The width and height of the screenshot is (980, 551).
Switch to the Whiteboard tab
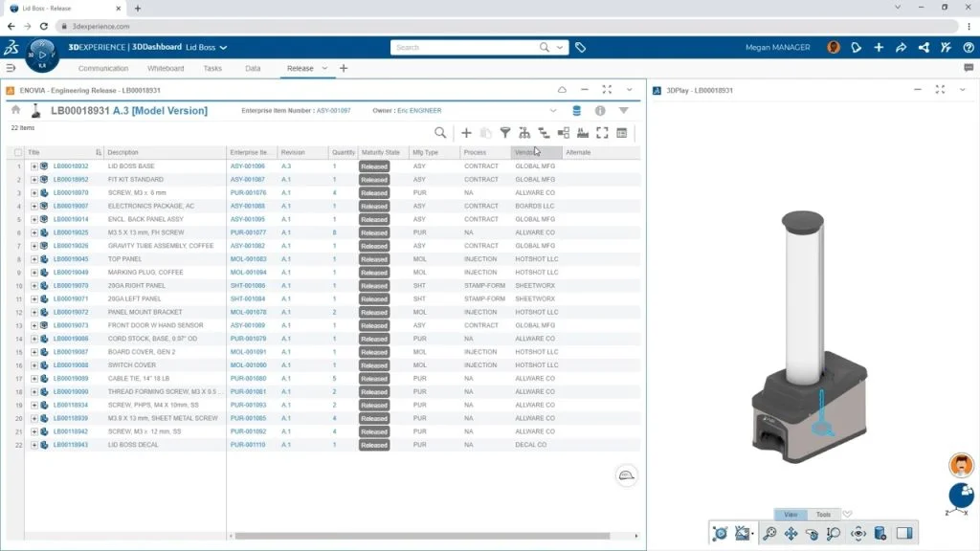point(166,69)
